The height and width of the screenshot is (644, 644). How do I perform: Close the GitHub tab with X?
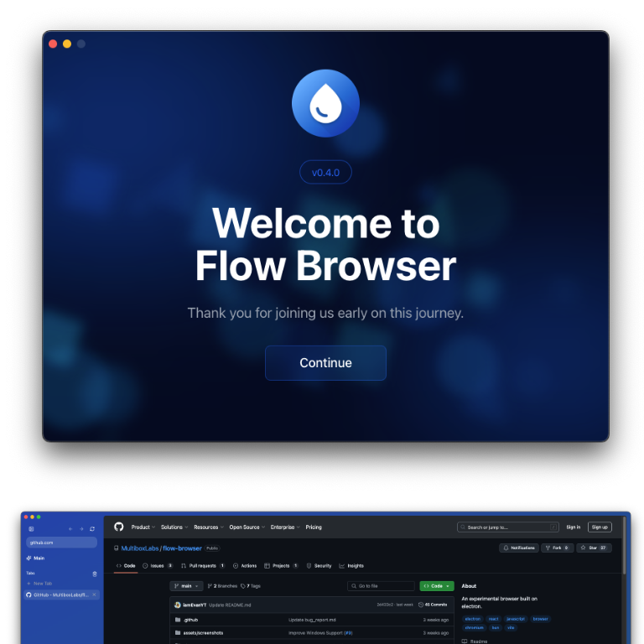[95, 595]
